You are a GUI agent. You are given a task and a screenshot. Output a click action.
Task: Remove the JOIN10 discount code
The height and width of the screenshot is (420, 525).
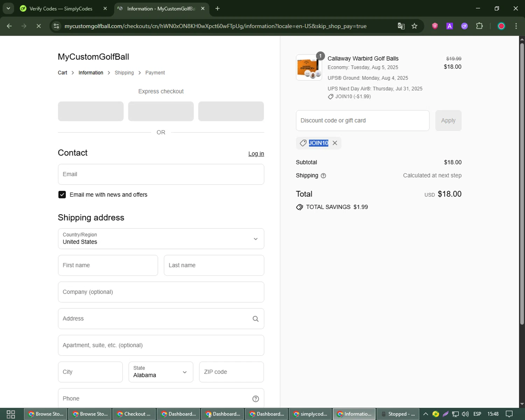(x=335, y=143)
